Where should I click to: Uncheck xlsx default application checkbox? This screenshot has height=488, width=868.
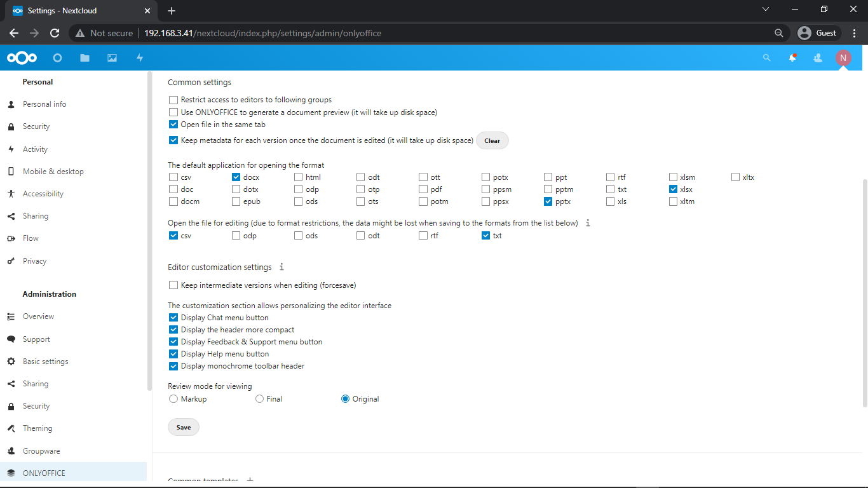(674, 189)
